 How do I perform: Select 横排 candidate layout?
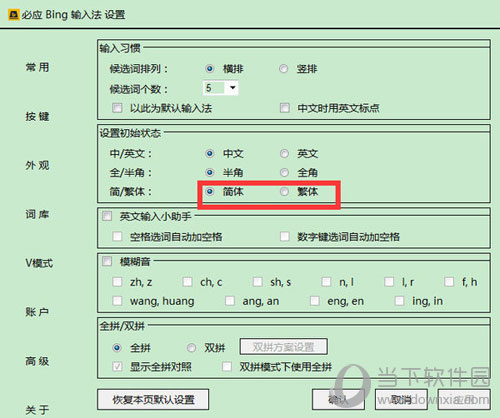pos(209,69)
